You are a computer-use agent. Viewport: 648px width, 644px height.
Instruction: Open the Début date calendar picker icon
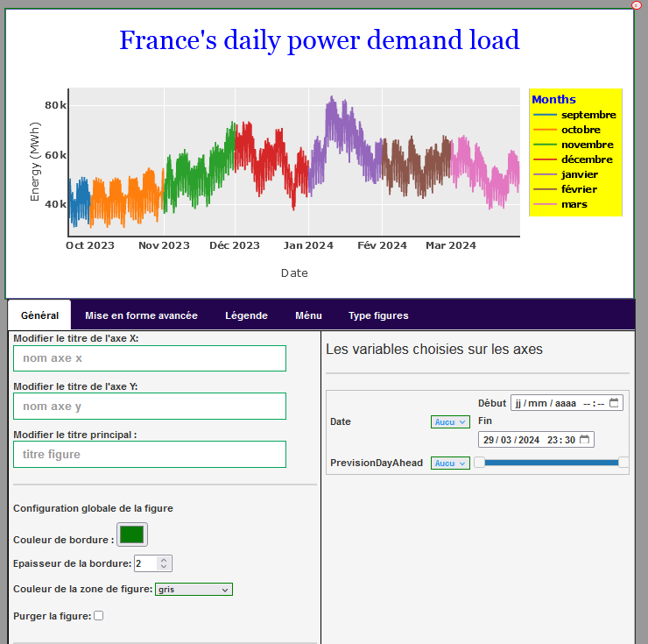point(615,403)
